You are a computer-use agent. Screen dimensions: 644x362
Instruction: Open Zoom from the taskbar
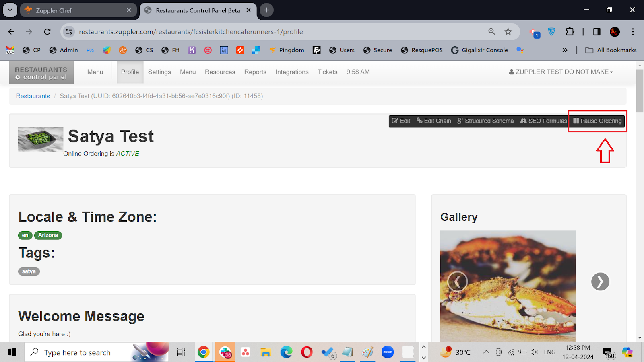click(x=388, y=352)
